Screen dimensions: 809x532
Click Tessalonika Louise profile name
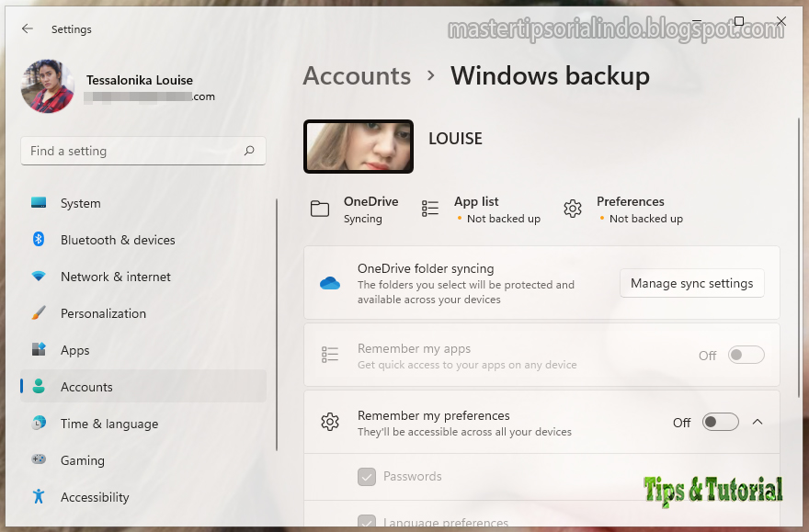[x=140, y=80]
